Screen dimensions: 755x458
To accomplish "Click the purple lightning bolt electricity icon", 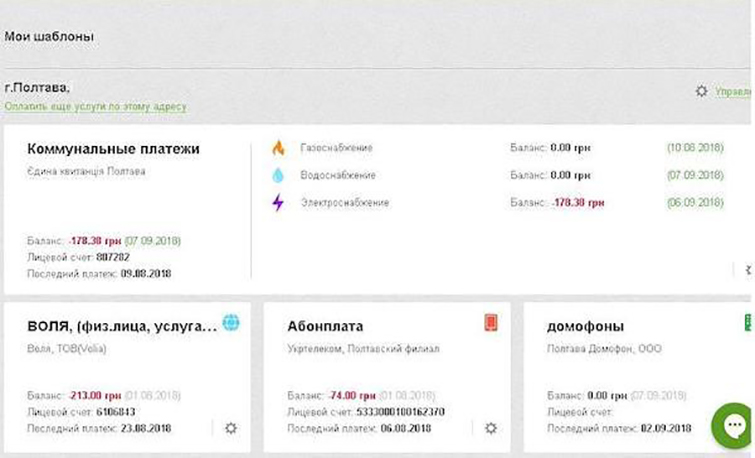I will point(278,203).
